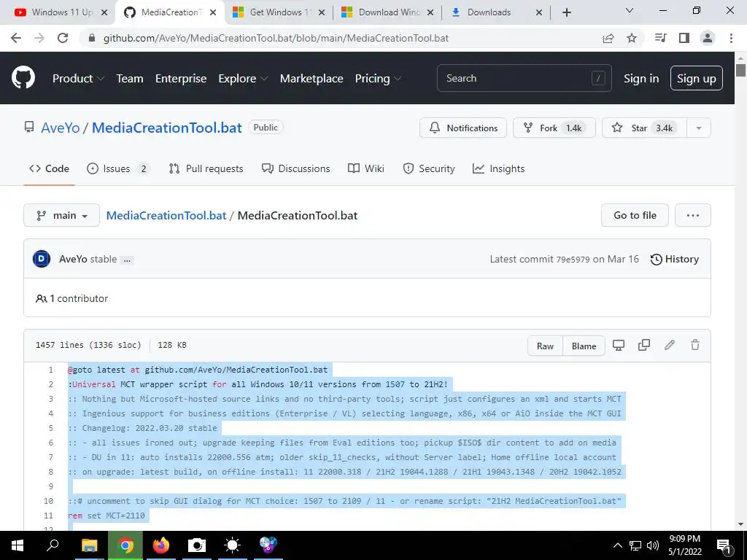Click the Marketplace header link
Viewport: 747px width, 560px height.
coord(311,79)
